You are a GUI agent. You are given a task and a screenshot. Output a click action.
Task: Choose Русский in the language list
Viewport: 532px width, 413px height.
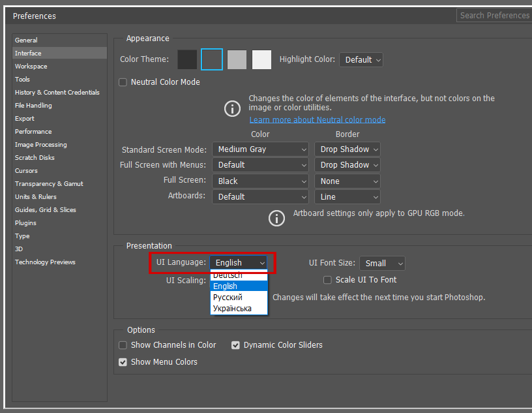[x=239, y=297]
